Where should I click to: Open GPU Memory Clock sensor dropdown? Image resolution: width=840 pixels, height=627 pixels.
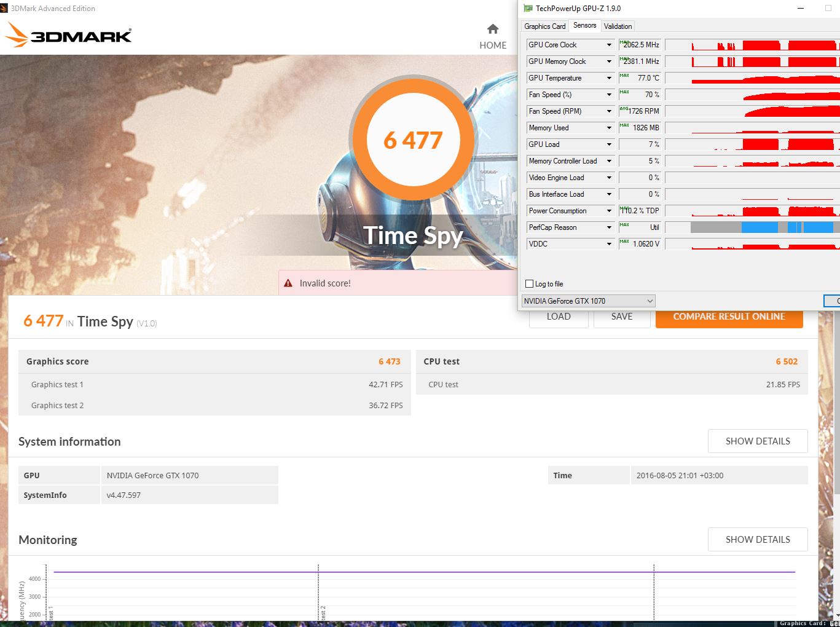(609, 61)
